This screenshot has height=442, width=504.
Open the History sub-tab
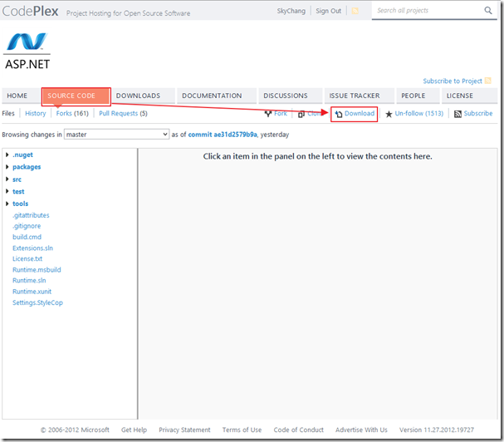pyautogui.click(x=36, y=113)
